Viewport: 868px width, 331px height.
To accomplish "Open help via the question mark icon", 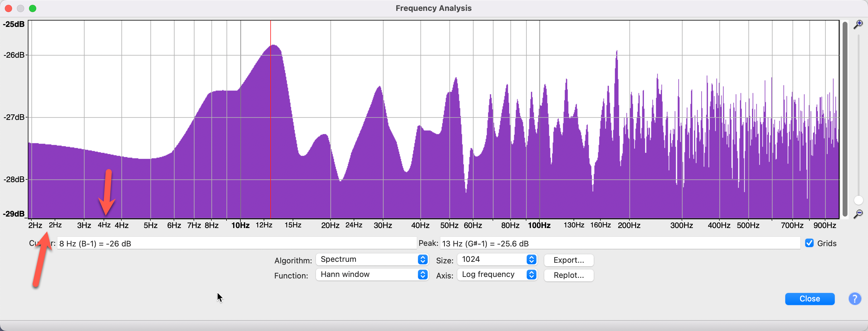I will [855, 299].
